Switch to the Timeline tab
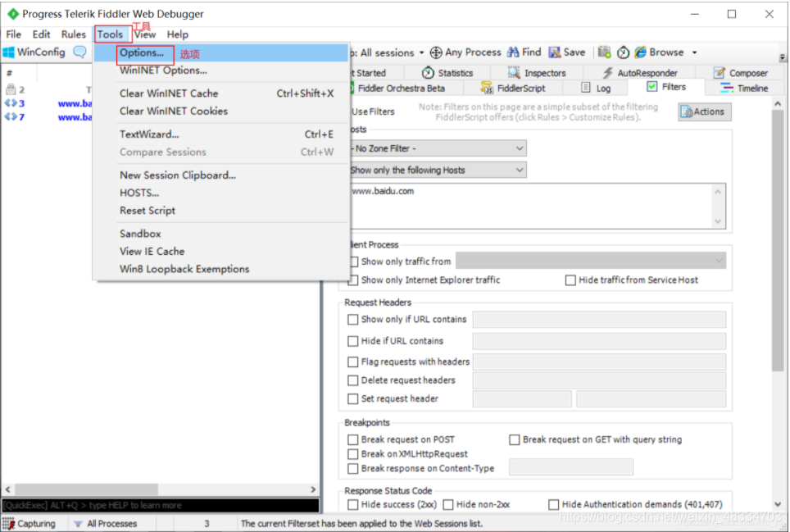Screen dimensions: 790x532 click(744, 89)
